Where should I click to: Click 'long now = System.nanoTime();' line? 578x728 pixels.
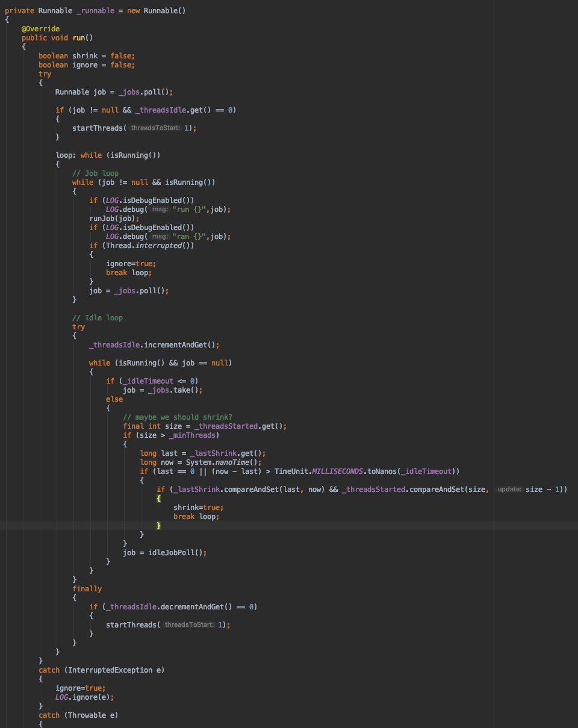200,462
